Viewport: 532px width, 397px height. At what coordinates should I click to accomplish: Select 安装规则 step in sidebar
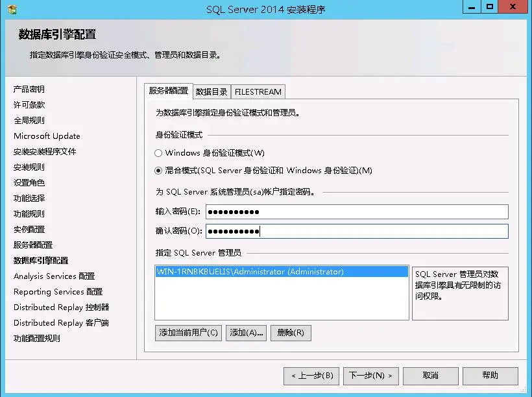(x=29, y=167)
